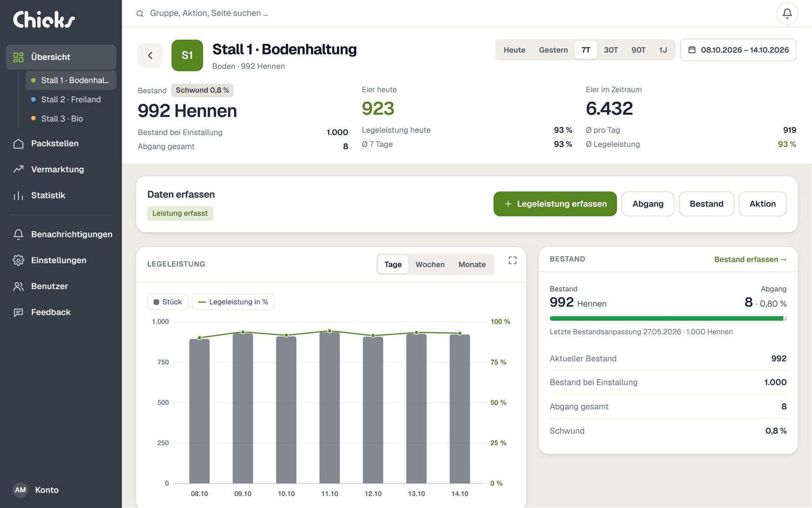Click the Abgang button
812x508 pixels.
tap(648, 204)
